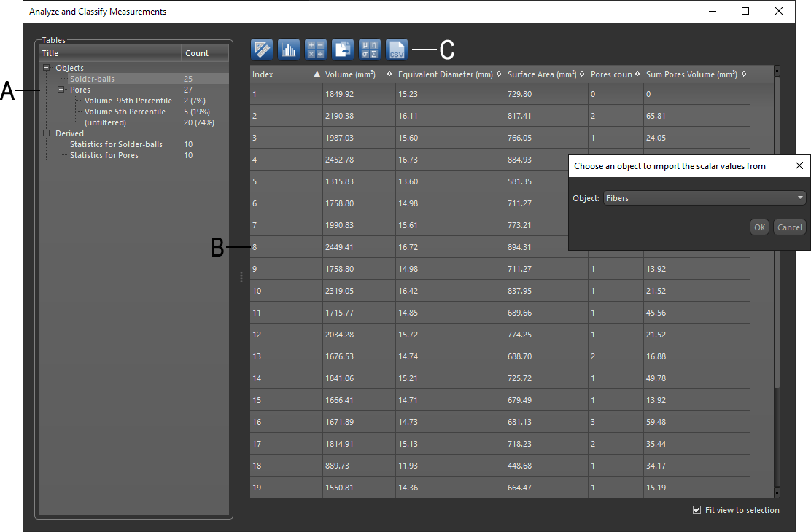Open the histogram chart tool

(289, 50)
